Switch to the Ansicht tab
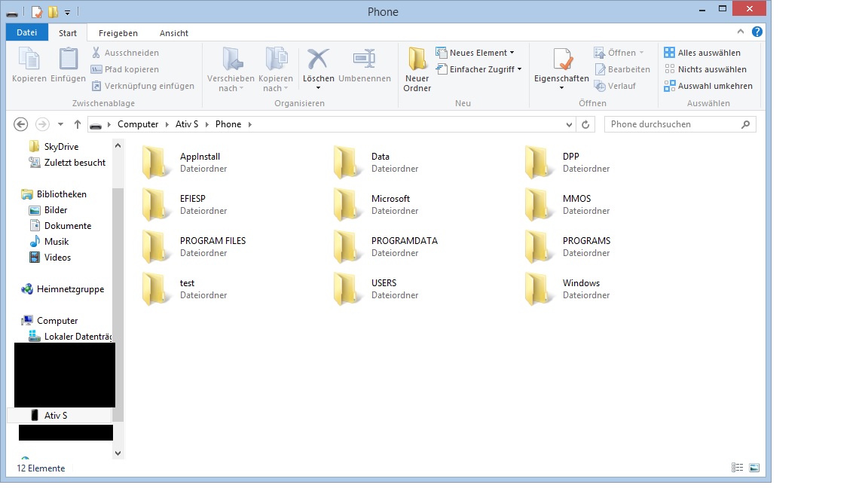The image size is (868, 488). point(174,32)
